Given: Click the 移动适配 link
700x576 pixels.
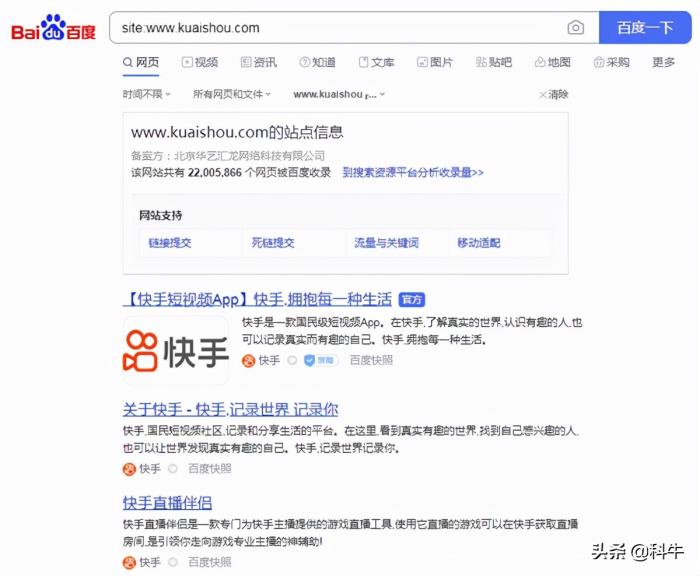Looking at the screenshot, I should coord(478,243).
